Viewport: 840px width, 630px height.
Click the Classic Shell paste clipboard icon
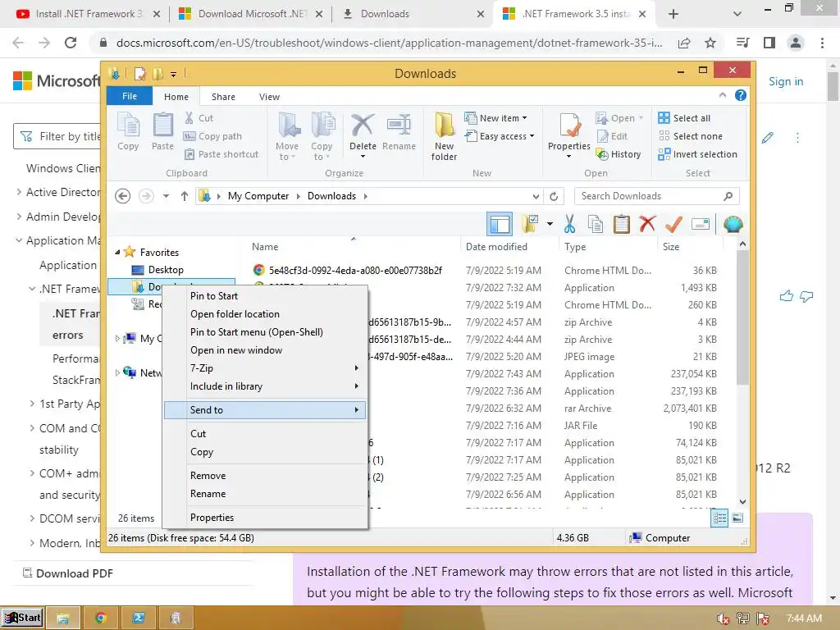click(x=622, y=225)
